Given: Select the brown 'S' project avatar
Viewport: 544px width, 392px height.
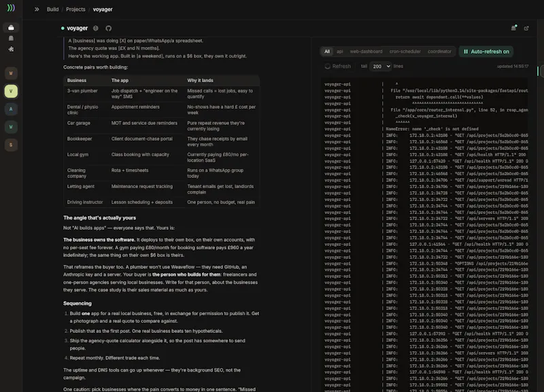Looking at the screenshot, I should click(11, 145).
